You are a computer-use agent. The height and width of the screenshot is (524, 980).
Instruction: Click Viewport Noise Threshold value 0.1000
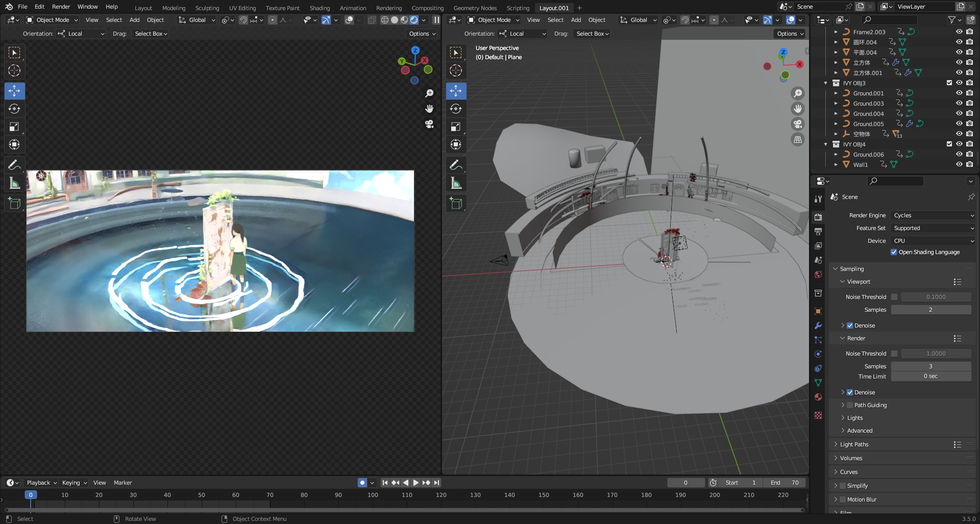pos(936,297)
